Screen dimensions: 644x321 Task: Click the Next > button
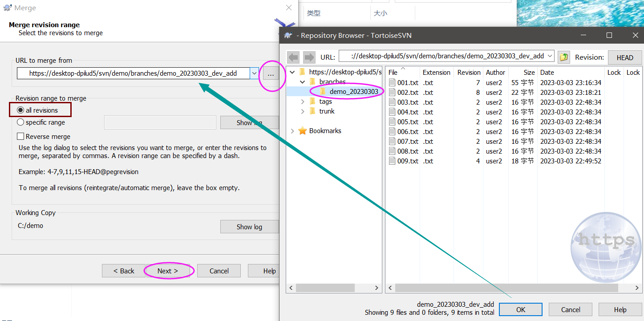(168, 271)
